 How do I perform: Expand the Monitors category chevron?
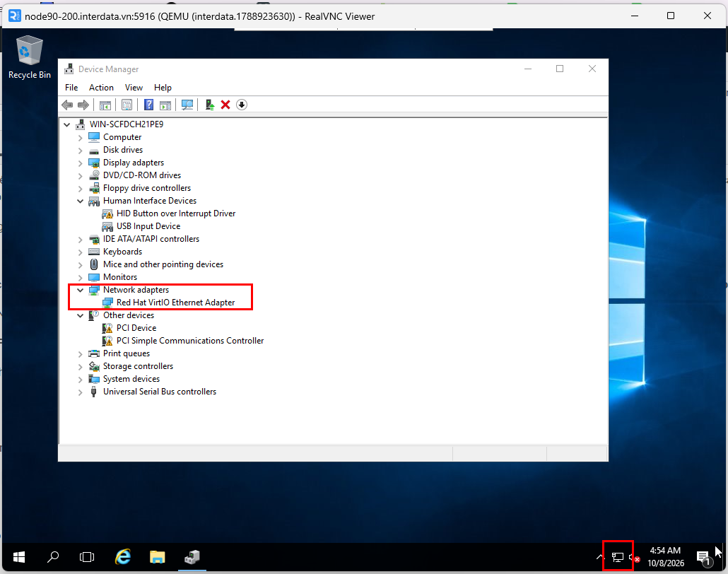point(81,278)
